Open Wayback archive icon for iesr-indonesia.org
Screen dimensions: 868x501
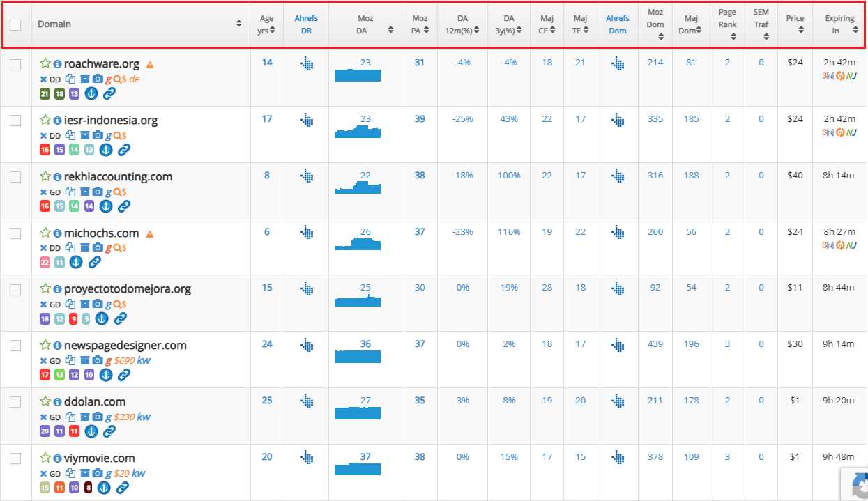(x=85, y=135)
